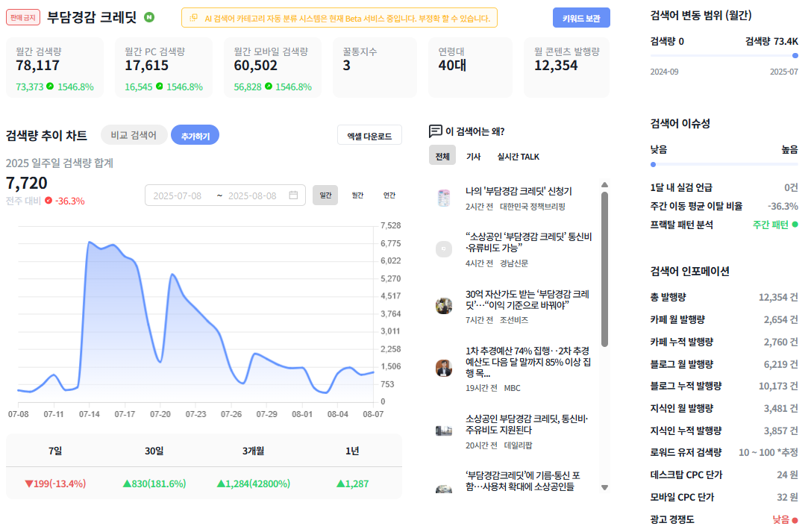Switch to the 기사 tab
Viewport: 811px width, 532px height.
pos(473,156)
